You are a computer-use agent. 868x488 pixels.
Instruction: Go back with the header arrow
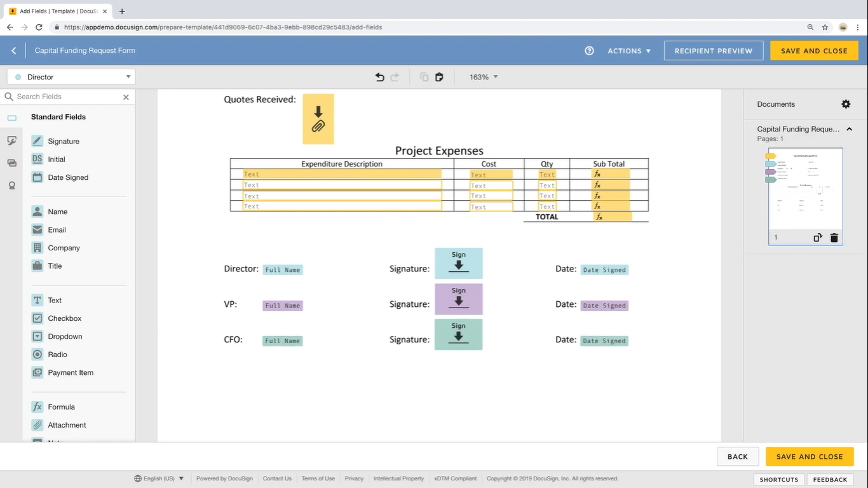(x=14, y=51)
